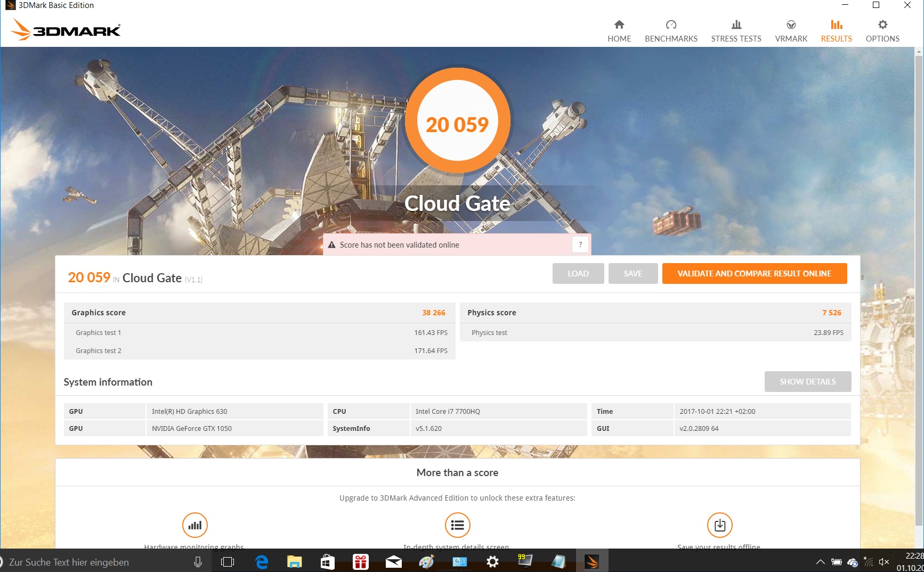924x572 pixels.
Task: Click the 3DMark logo
Action: [x=66, y=30]
